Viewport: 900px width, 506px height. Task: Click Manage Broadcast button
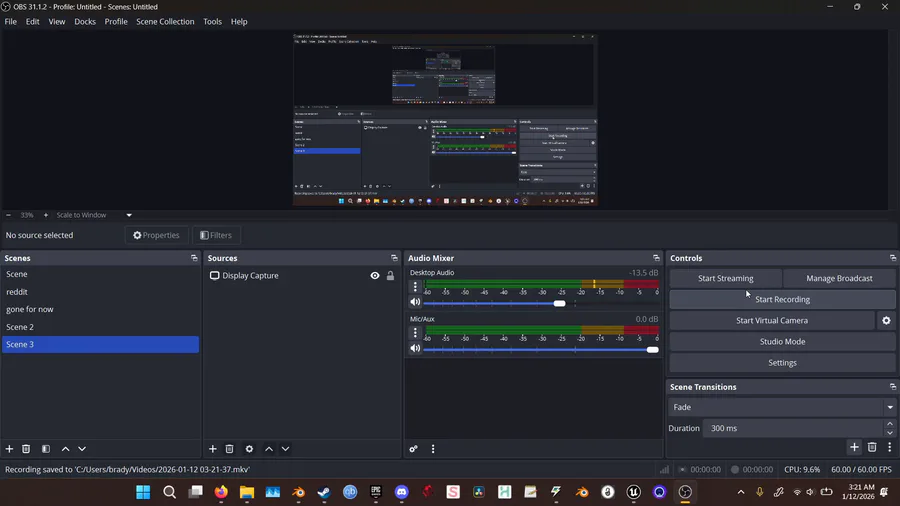coord(839,278)
